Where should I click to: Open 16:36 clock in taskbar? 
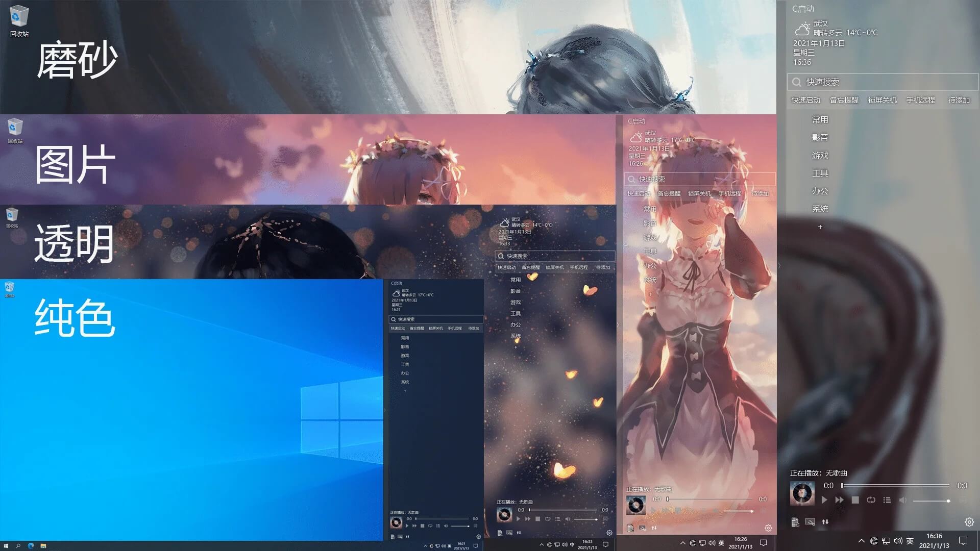click(934, 541)
